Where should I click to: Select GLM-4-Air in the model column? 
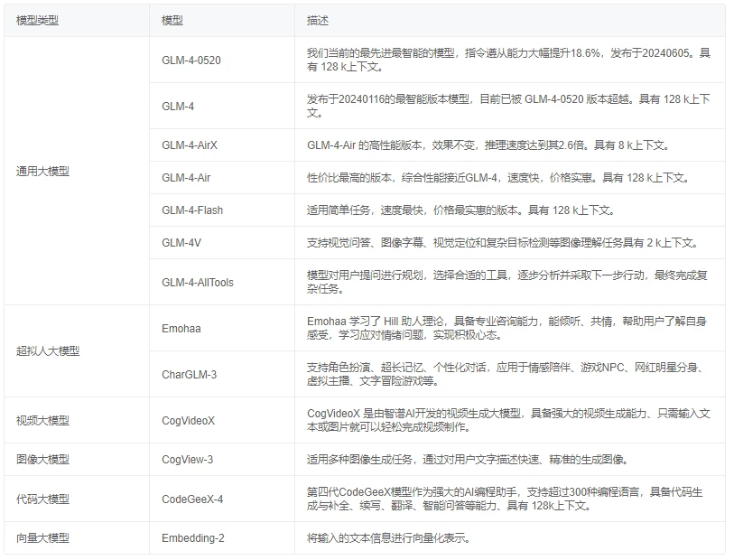[186, 178]
